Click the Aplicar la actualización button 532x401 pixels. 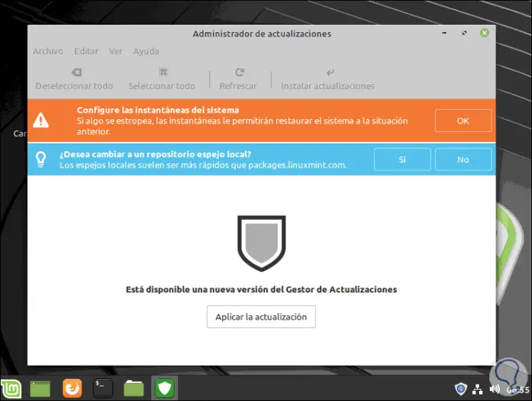click(261, 317)
